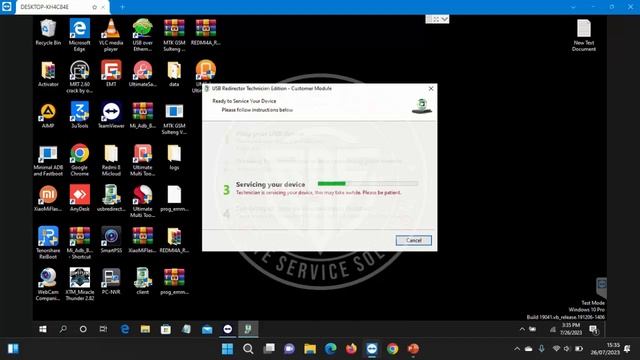Open local taskbar Search
640x360 pixels.
click(248, 349)
